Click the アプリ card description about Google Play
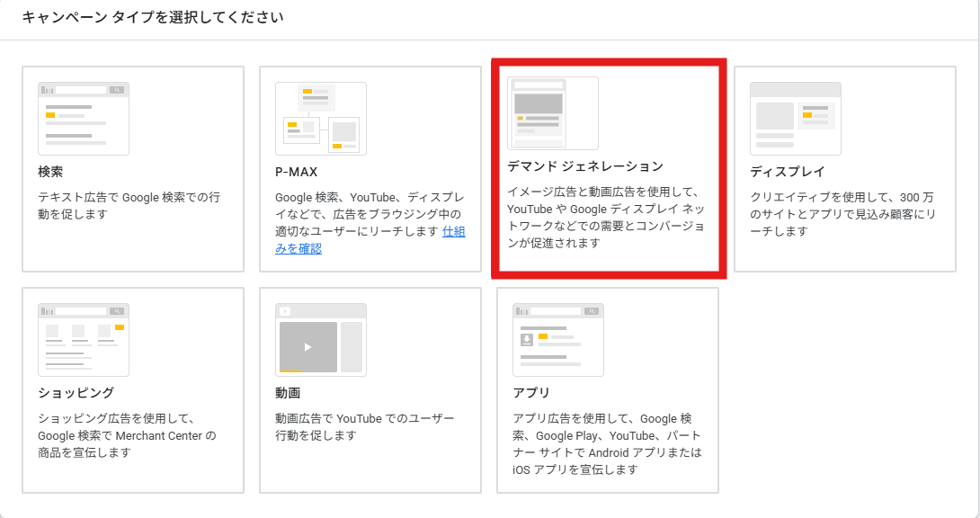This screenshot has height=518, width=980. (x=606, y=444)
